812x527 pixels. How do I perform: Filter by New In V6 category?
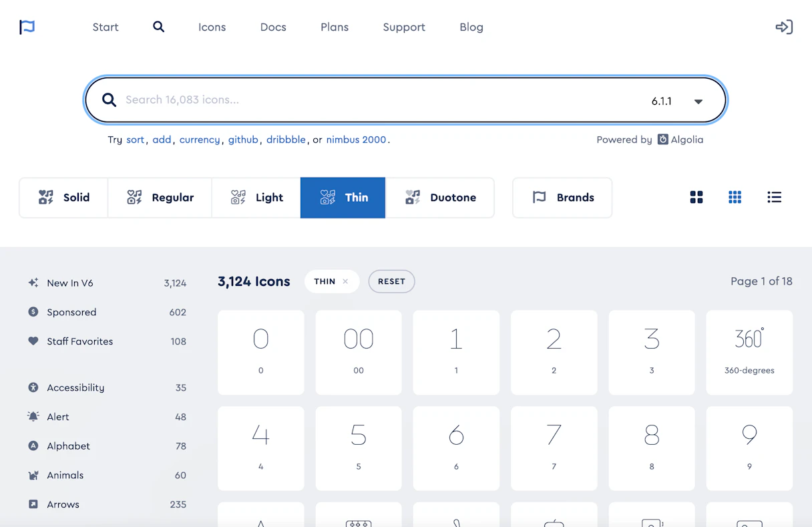coord(107,283)
